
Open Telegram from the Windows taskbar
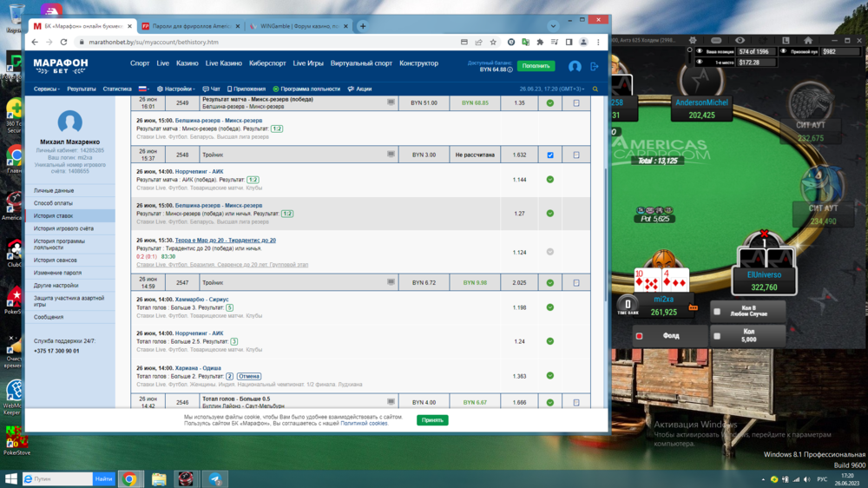click(x=215, y=478)
